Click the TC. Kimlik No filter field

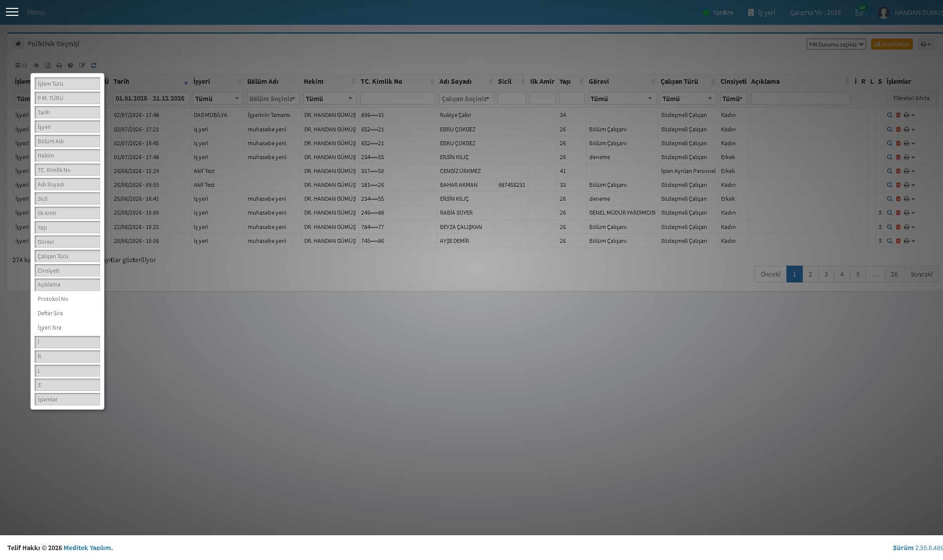pyautogui.click(x=398, y=99)
